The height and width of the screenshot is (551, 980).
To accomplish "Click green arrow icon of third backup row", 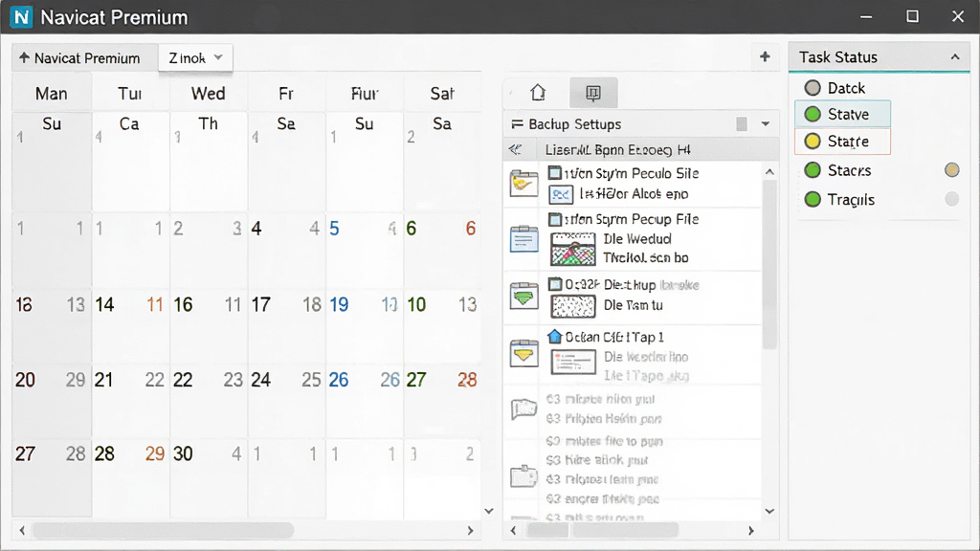I will 523,295.
